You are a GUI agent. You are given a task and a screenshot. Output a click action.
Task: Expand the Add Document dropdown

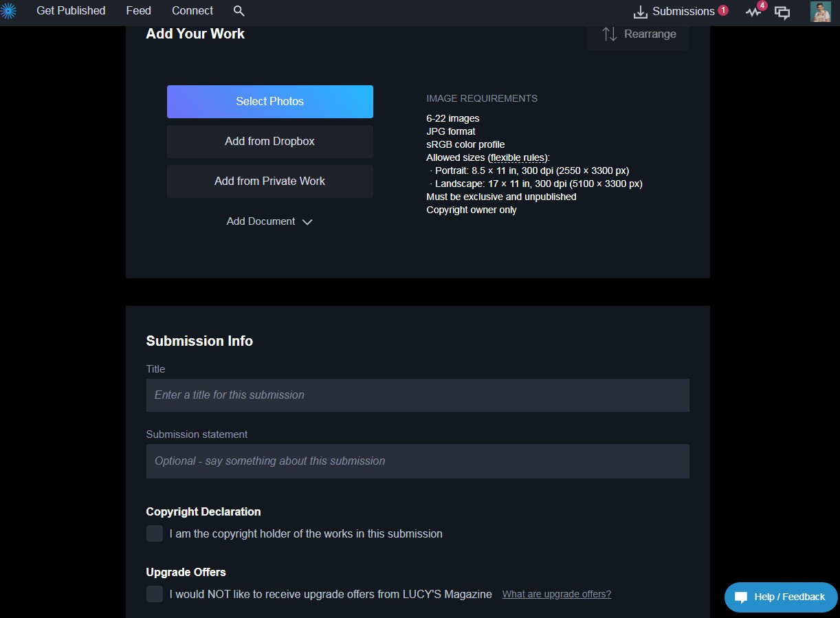(x=261, y=221)
